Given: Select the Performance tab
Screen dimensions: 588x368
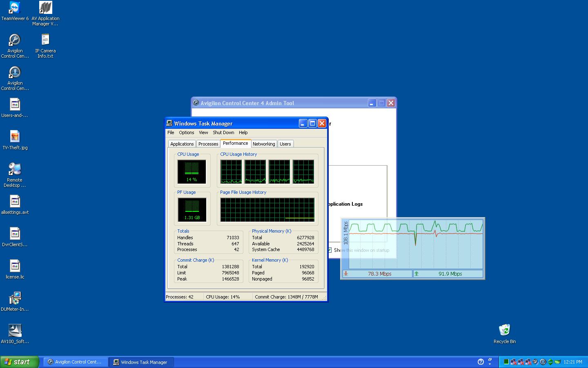Looking at the screenshot, I should (236, 143).
